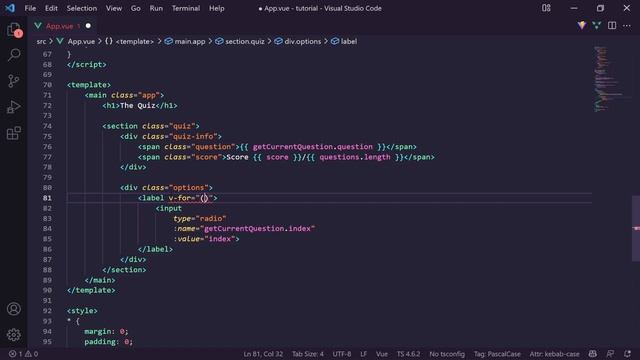Image resolution: width=640 pixels, height=360 pixels.
Task: Click line number 74 in the gutter
Action: click(x=47, y=126)
